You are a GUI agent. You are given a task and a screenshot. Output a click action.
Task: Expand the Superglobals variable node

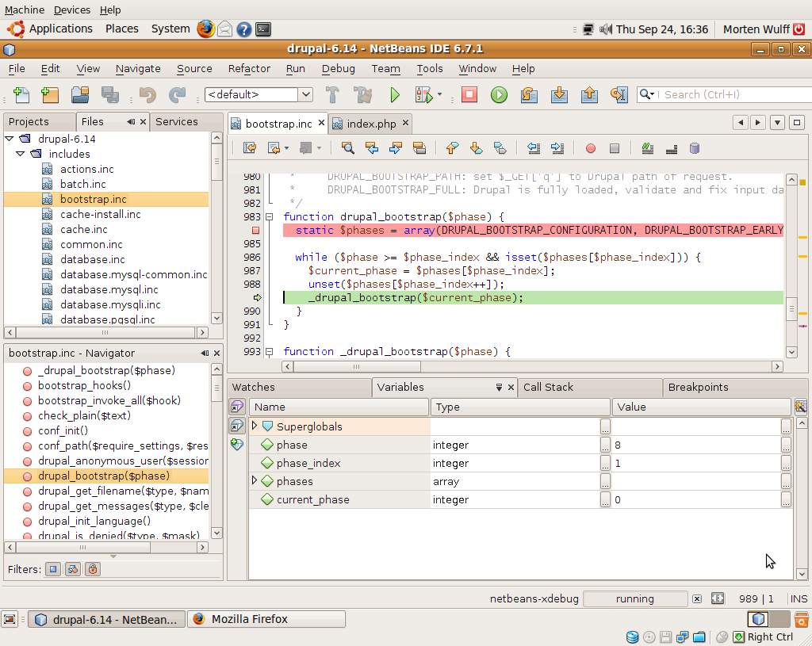coord(255,426)
